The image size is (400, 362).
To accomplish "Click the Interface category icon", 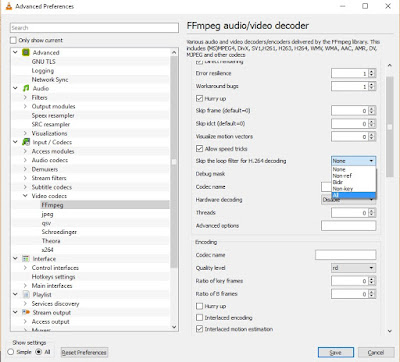I will click(26, 259).
